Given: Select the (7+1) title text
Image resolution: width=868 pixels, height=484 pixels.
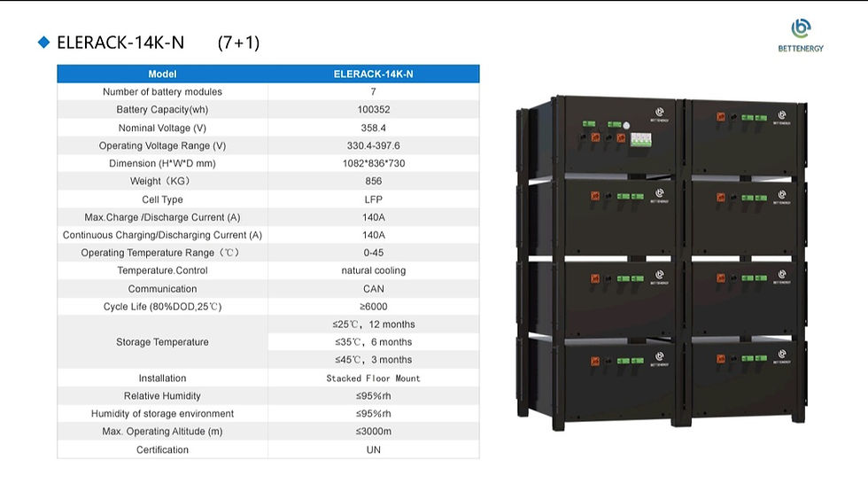Looking at the screenshot, I should (x=238, y=43).
